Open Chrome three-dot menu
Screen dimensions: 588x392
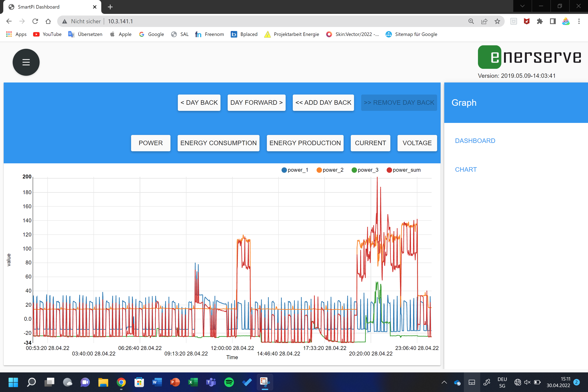(579, 21)
